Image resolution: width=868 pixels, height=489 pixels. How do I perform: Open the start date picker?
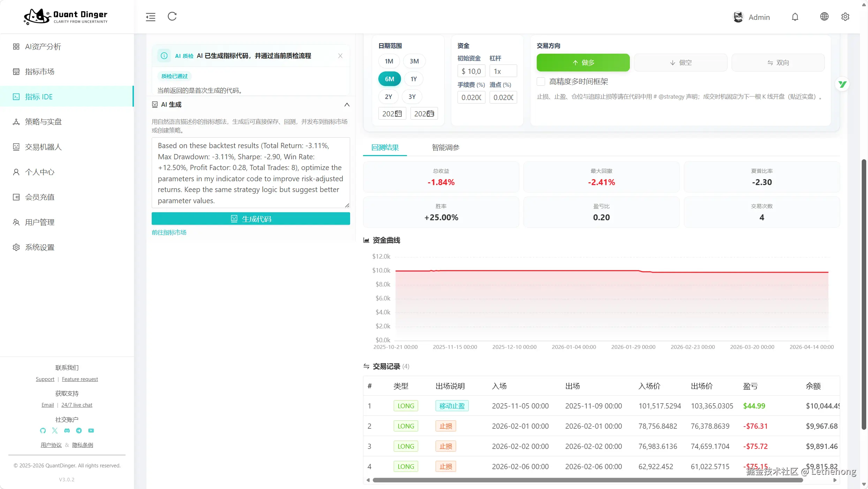pos(392,114)
